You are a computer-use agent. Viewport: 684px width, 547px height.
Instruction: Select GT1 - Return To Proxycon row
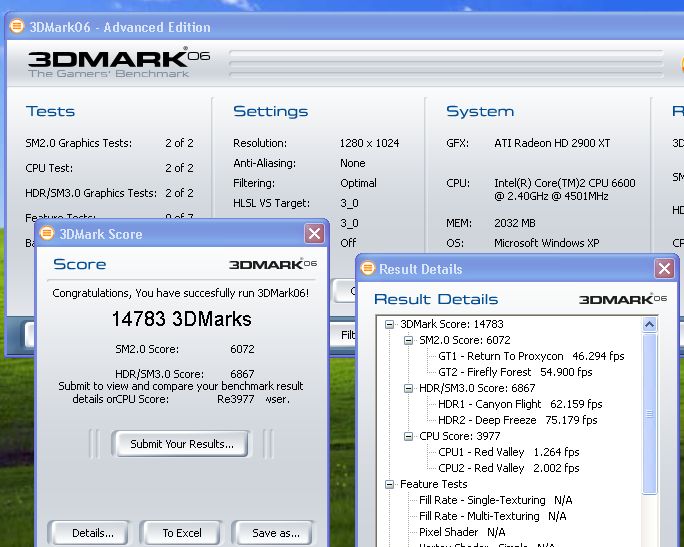click(x=531, y=356)
